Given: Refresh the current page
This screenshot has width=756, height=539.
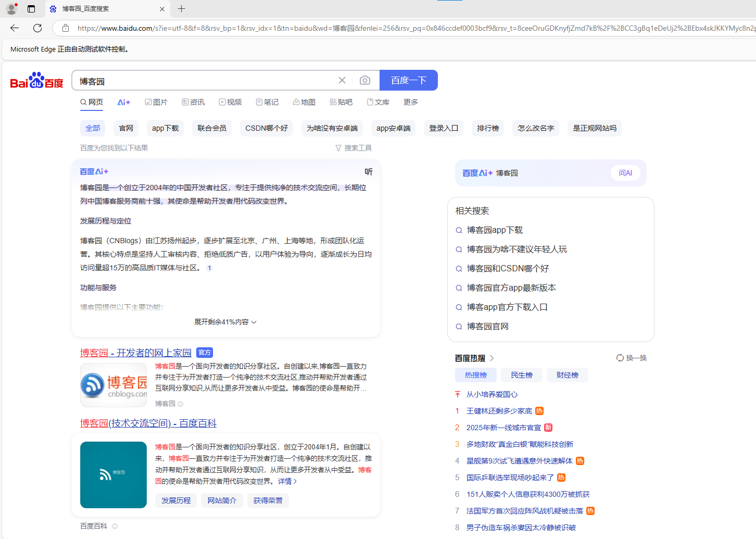Looking at the screenshot, I should (x=37, y=28).
